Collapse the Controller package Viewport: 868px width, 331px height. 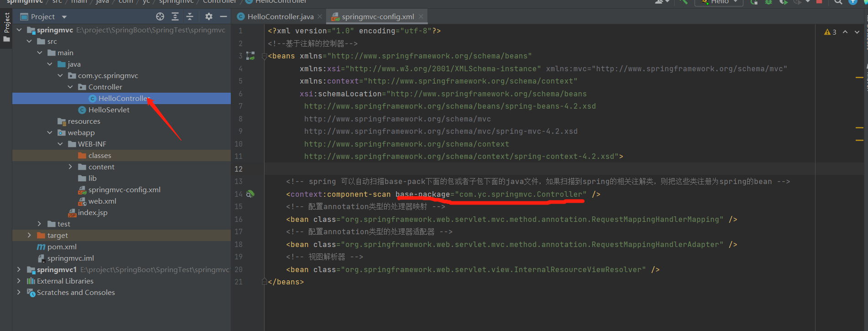[70, 87]
